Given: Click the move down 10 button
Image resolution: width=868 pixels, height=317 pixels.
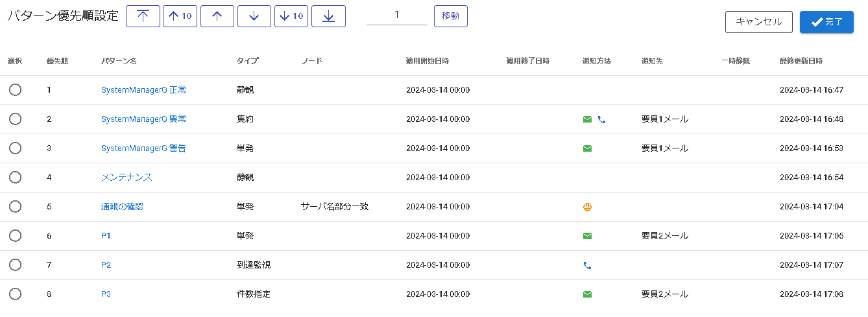Looking at the screenshot, I should 291,16.
